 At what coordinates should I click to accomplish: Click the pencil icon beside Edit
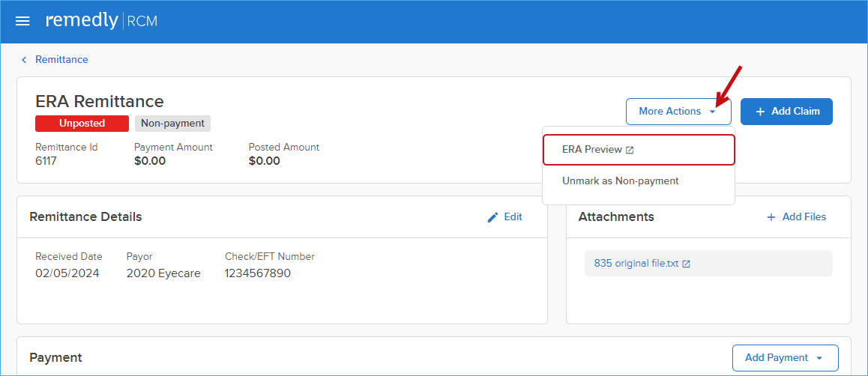[x=492, y=217]
